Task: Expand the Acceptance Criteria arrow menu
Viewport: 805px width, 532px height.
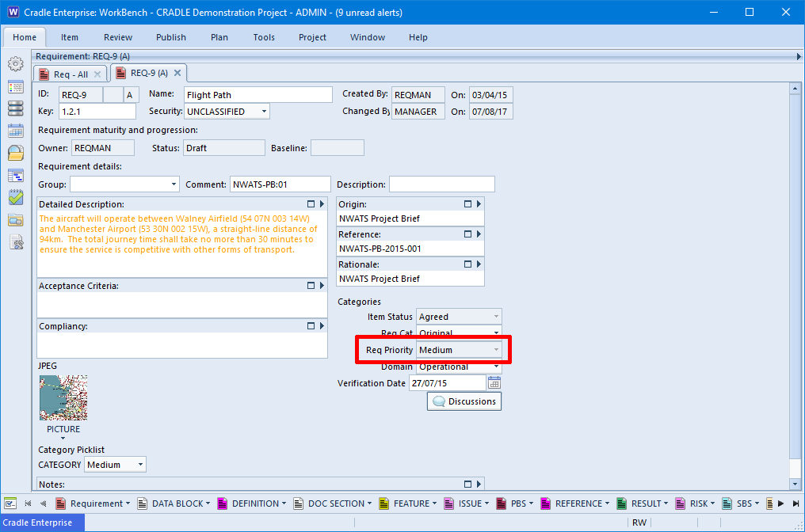Action: tap(322, 286)
